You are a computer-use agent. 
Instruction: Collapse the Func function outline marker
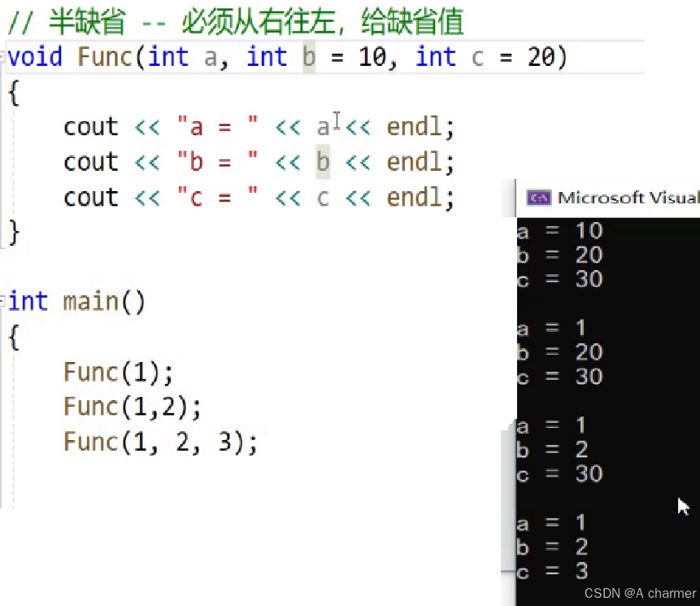click(x=2, y=58)
